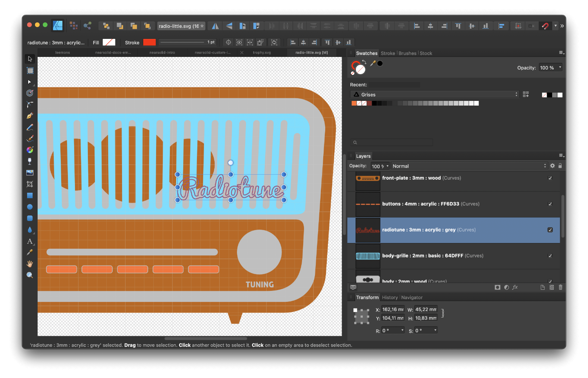Open the rotation R value dropdown
Image resolution: width=588 pixels, height=378 pixels.
tap(402, 331)
